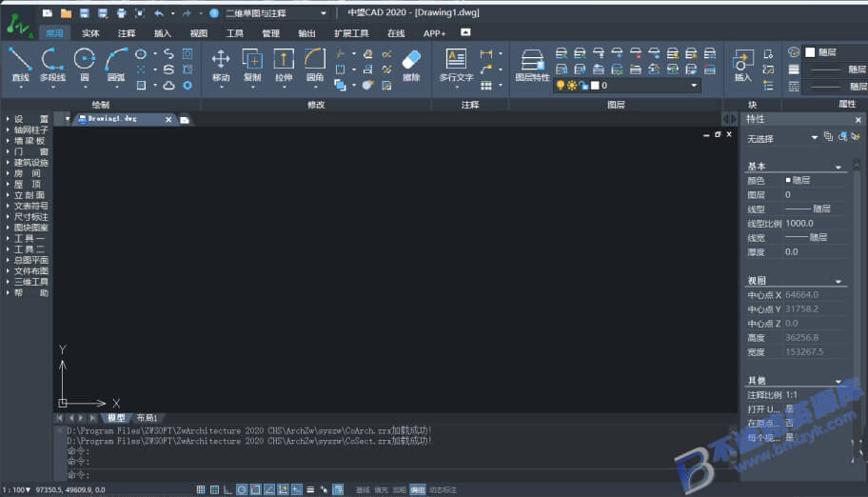
Task: Toggle ortho mode in status bar
Action: tap(227, 489)
